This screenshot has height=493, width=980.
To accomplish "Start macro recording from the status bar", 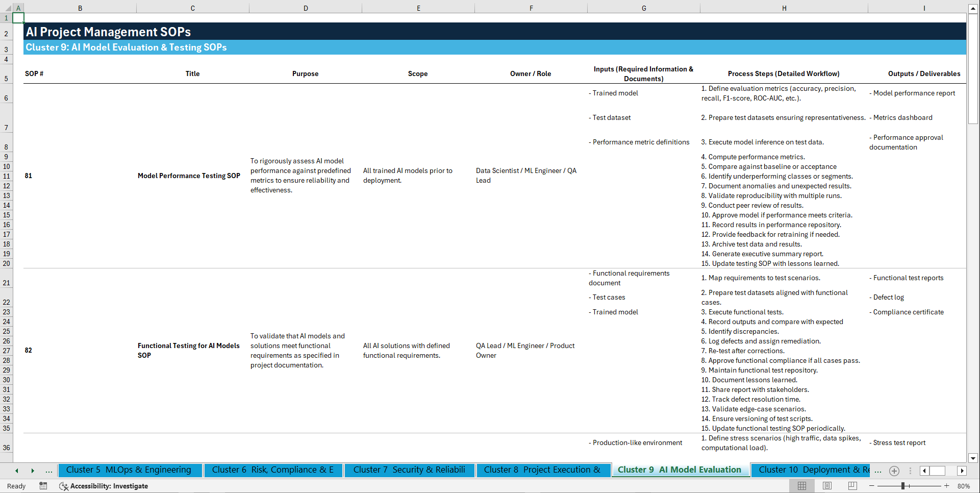I will click(x=43, y=486).
